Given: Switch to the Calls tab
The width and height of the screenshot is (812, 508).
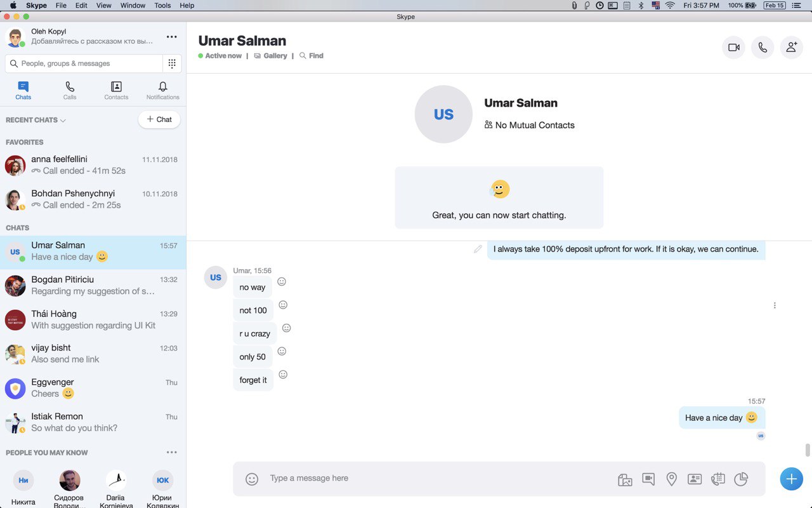Looking at the screenshot, I should click(70, 91).
